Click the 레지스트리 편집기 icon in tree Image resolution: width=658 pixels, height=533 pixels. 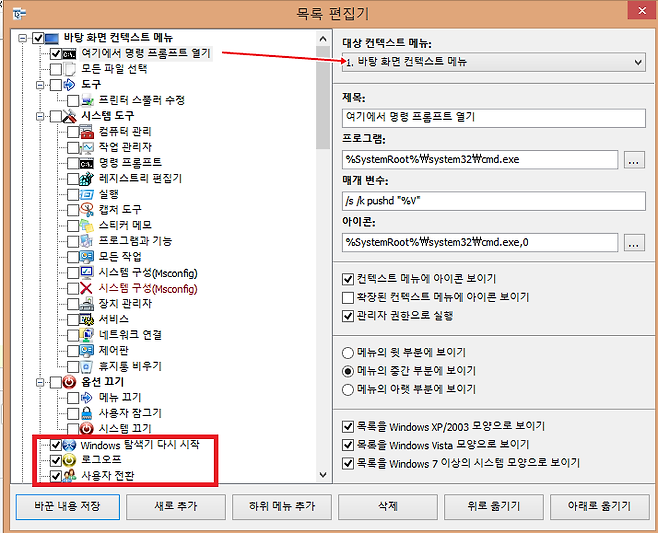pyautogui.click(x=88, y=178)
